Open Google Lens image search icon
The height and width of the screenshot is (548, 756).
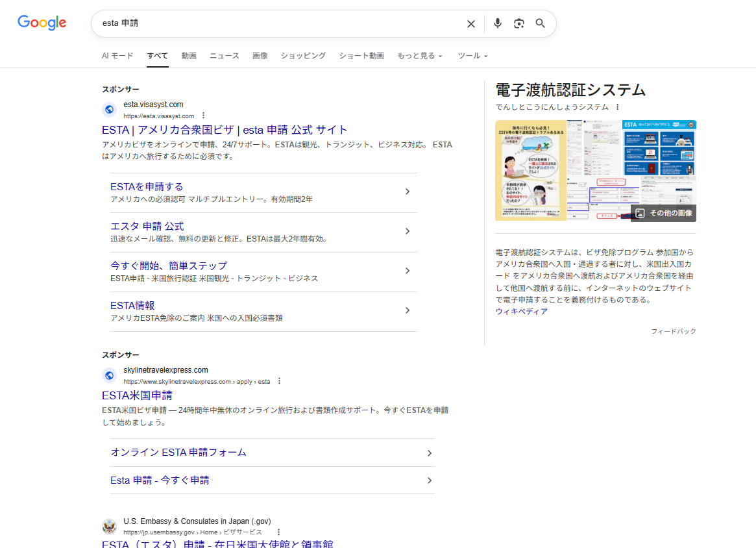518,23
